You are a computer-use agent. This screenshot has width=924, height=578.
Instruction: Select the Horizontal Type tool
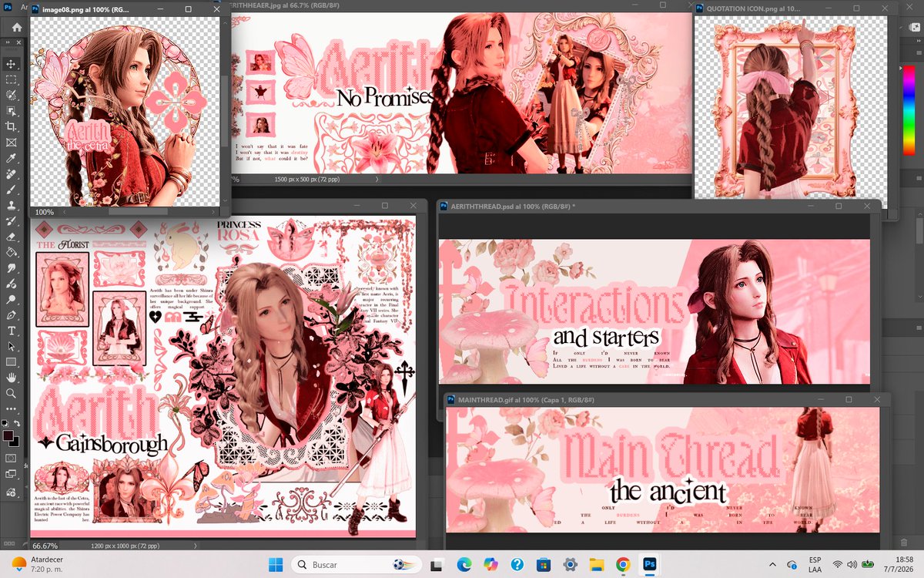click(12, 331)
